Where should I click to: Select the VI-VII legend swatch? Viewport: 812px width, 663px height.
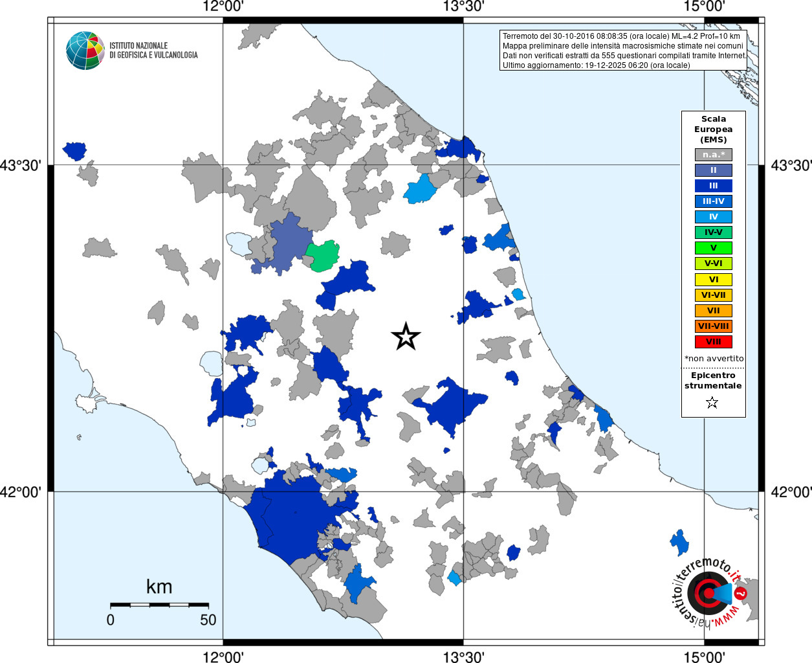coord(714,295)
